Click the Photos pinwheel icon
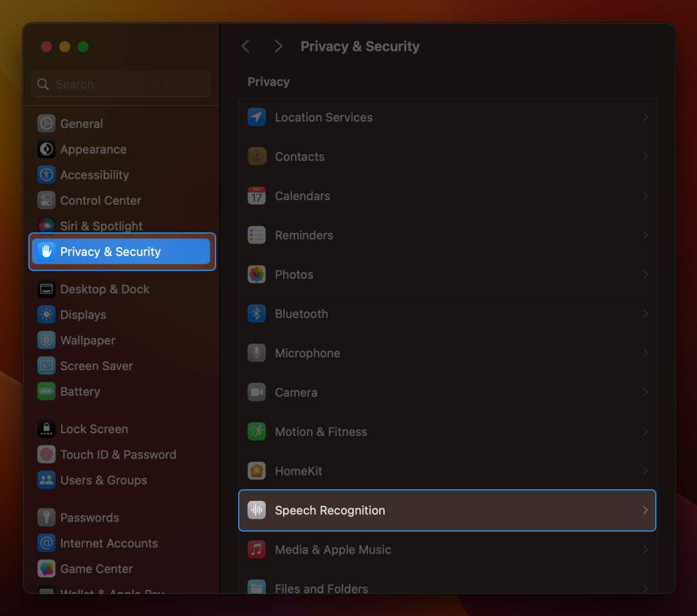697x616 pixels. click(257, 275)
